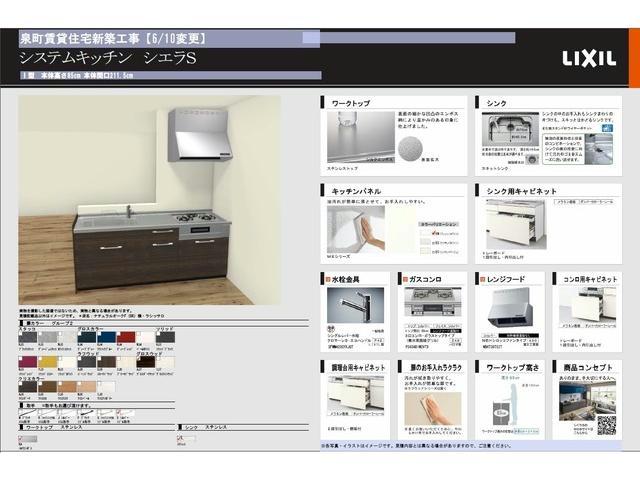Image resolution: width=640 pixels, height=480 pixels.
Task: Click the LIXIL logo in the header
Action: point(589,58)
